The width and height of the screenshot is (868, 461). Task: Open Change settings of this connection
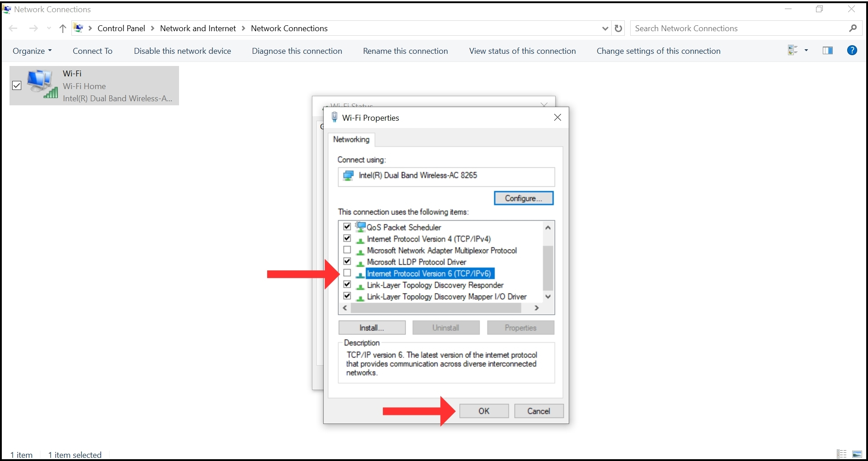[659, 51]
